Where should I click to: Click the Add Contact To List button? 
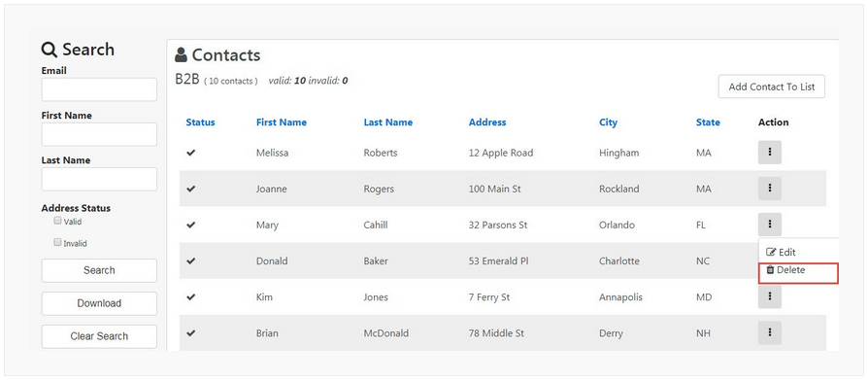pyautogui.click(x=772, y=87)
